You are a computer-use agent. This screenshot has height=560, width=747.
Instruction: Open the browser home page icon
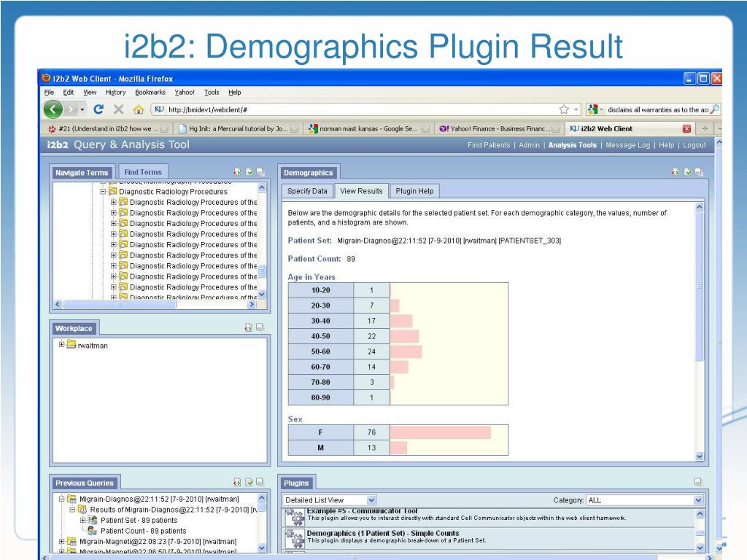click(139, 109)
